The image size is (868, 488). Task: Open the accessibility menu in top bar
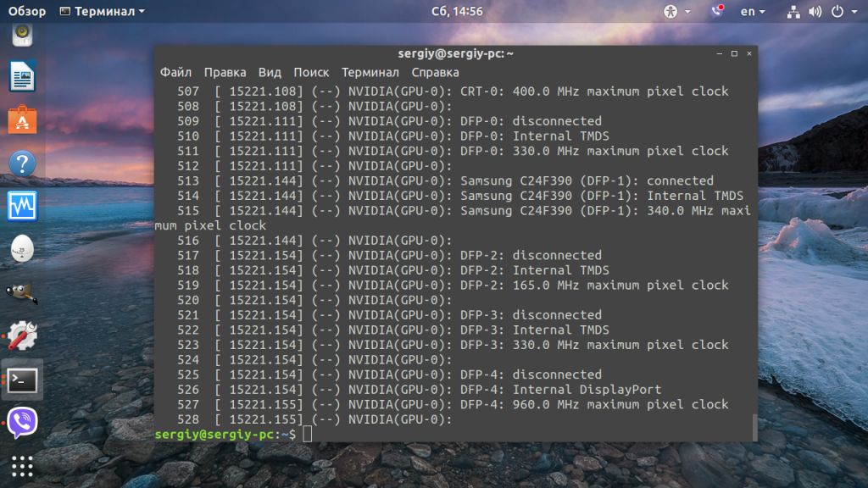click(x=671, y=12)
